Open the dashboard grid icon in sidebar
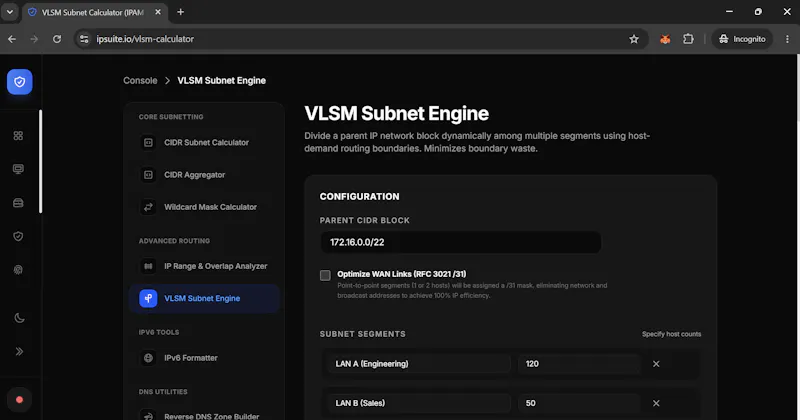The image size is (800, 420). coord(18,136)
